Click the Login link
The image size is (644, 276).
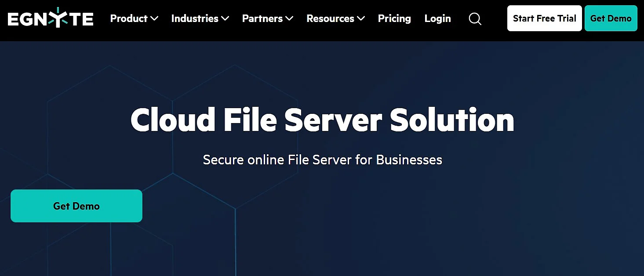pyautogui.click(x=437, y=18)
